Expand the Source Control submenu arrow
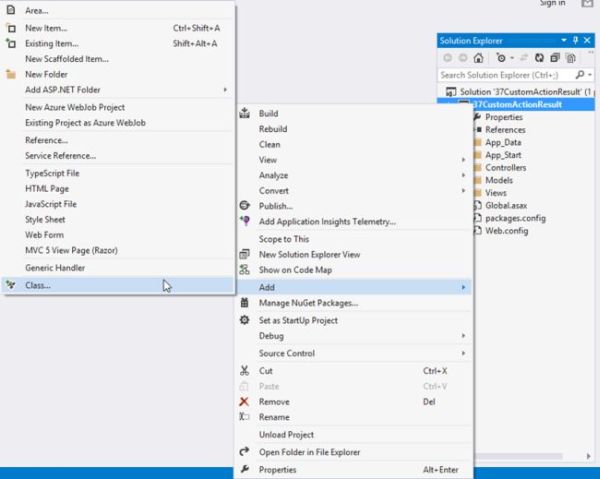Screen dimensions: 600x479 point(463,353)
